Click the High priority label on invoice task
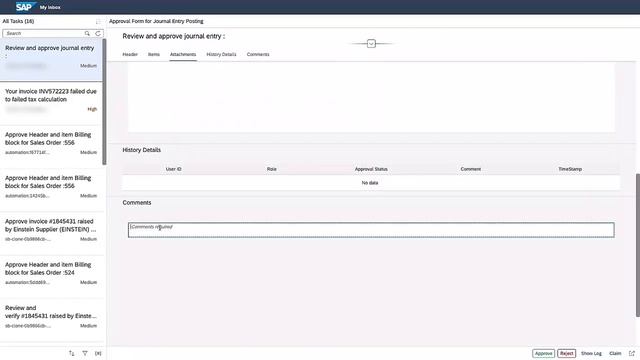The height and width of the screenshot is (360, 640). (92, 109)
